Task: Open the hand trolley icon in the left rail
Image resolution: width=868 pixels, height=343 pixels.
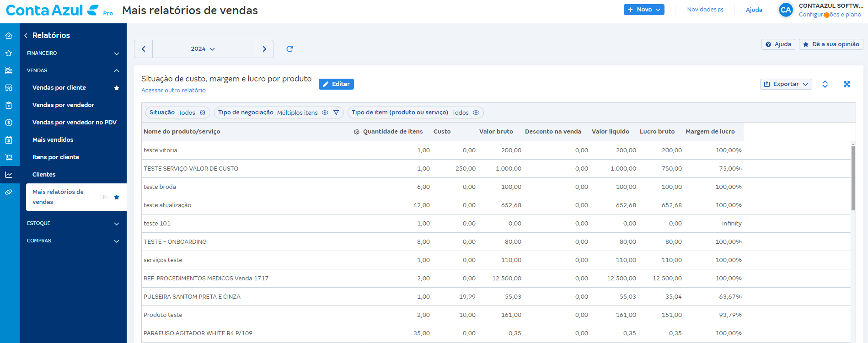Action: click(x=9, y=157)
